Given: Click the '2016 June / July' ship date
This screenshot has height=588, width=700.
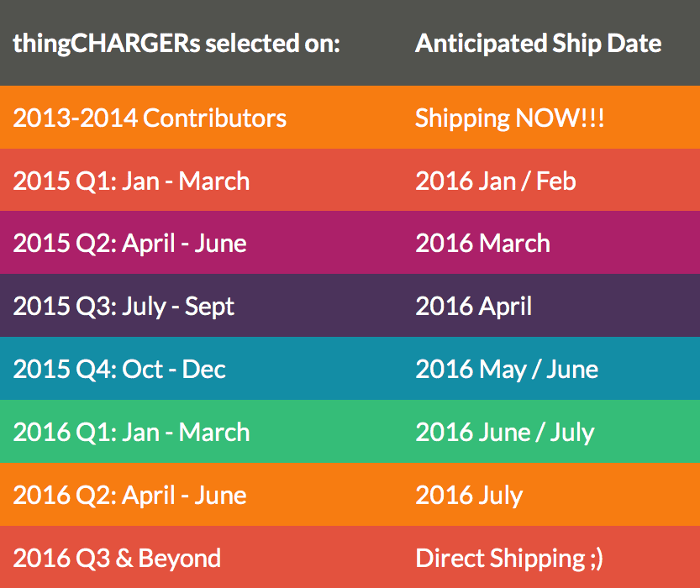Looking at the screenshot, I should coord(505,433).
